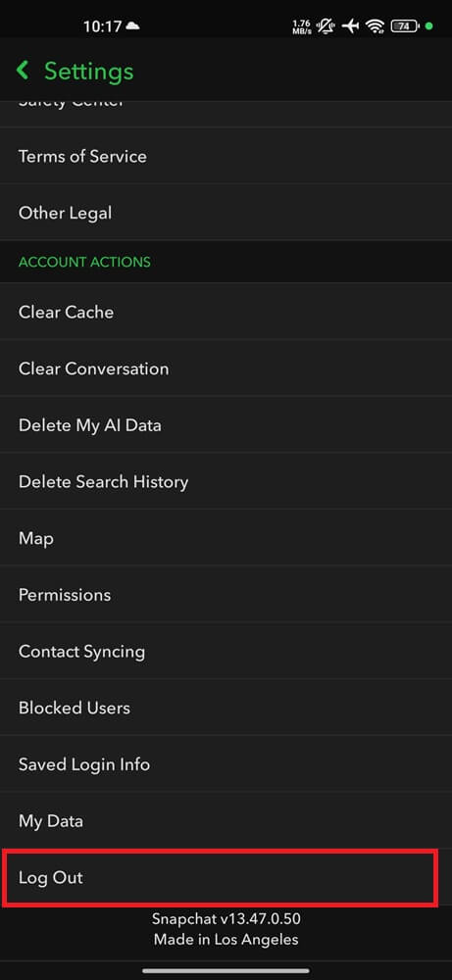Open My Data
This screenshot has width=452, height=980.
226,820
